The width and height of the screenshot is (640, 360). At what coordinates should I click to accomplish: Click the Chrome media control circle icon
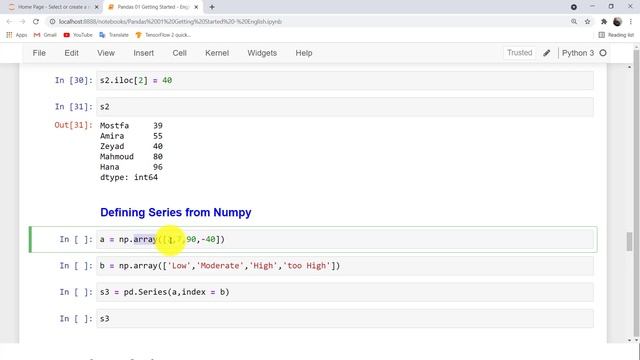tap(573, 7)
